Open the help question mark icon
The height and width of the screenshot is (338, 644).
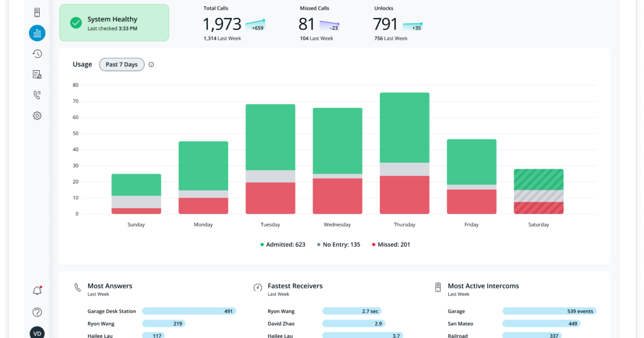[x=37, y=312]
